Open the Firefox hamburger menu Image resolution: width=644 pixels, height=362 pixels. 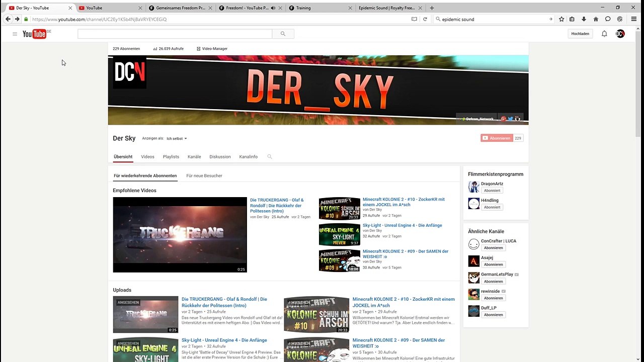click(633, 19)
